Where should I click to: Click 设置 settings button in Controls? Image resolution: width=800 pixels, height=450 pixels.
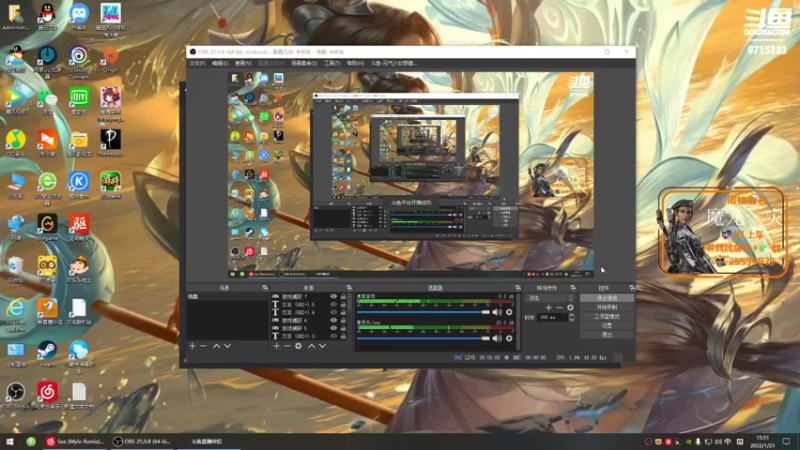[607, 326]
